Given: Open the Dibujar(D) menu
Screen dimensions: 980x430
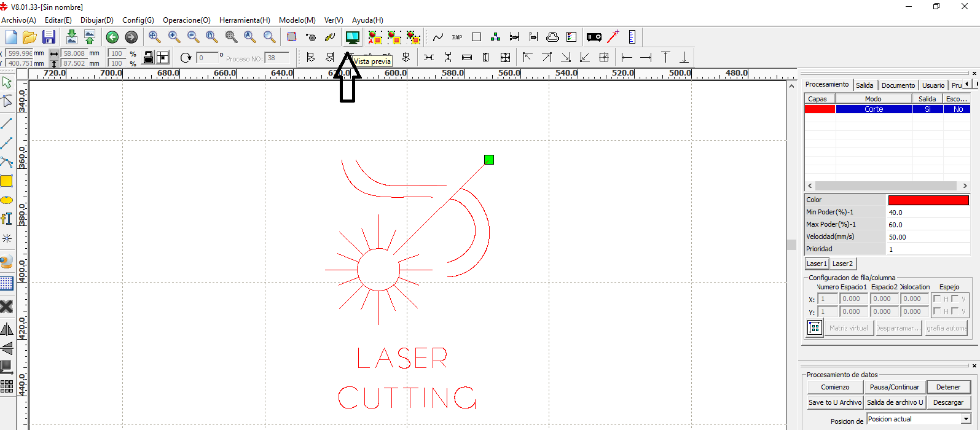Looking at the screenshot, I should click(97, 20).
